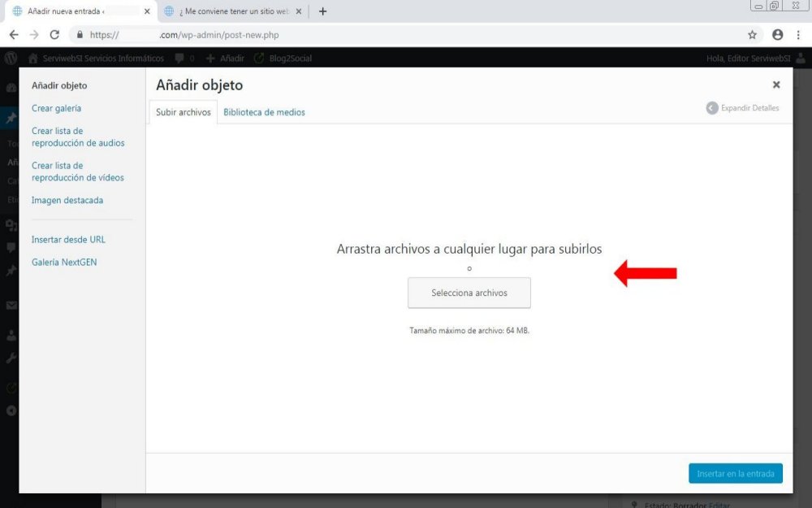Viewport: 812px width, 508px height.
Task: Close the Añadir objeto modal with X
Action: (776, 85)
